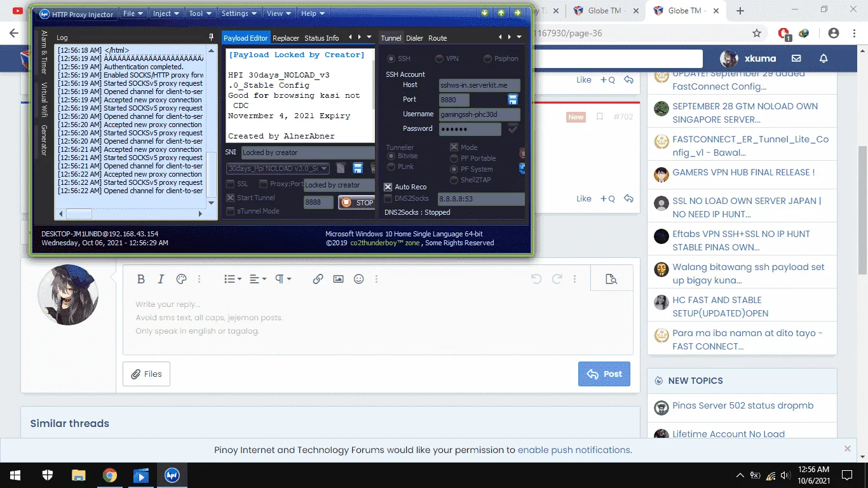This screenshot has width=868, height=488.
Task: Open the Windows notification center
Action: (846, 475)
